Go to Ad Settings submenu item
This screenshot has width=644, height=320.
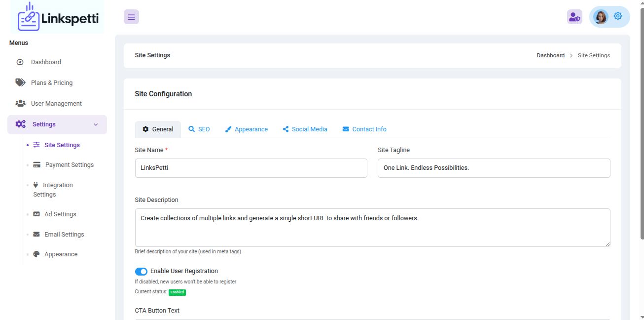(x=60, y=214)
